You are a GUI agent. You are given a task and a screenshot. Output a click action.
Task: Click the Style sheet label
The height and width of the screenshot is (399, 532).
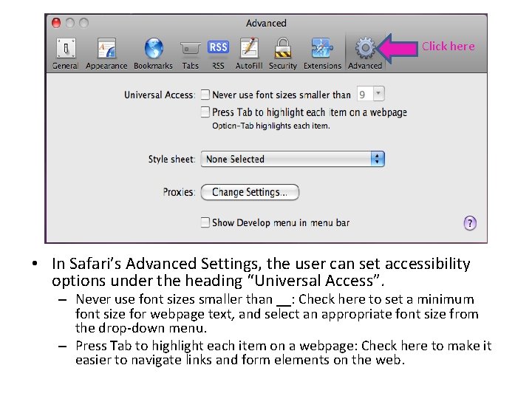point(171,159)
